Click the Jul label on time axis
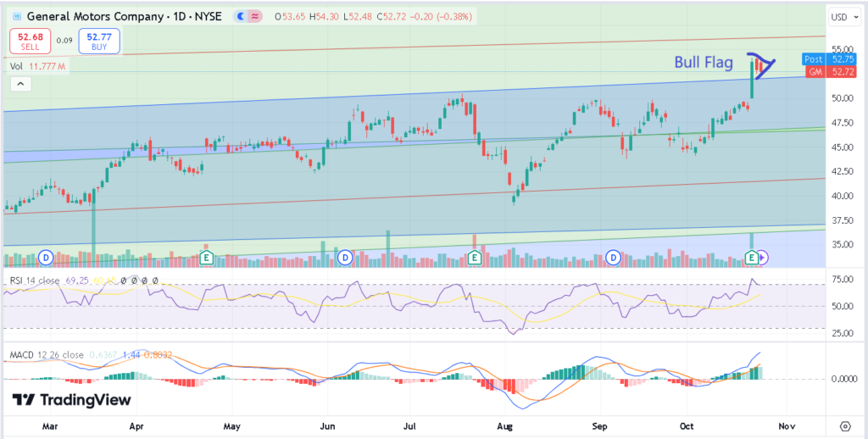 click(x=409, y=426)
